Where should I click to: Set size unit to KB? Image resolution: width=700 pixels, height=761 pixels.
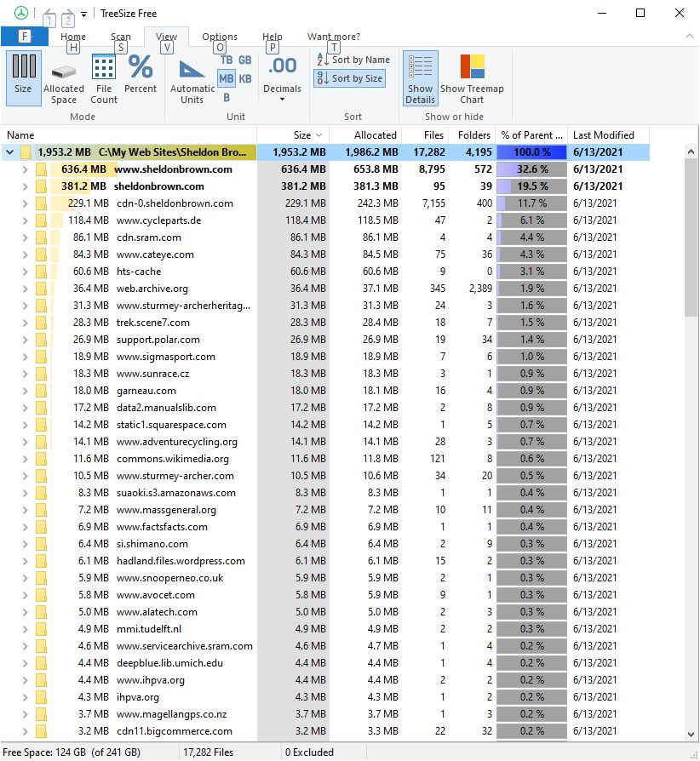pyautogui.click(x=245, y=78)
